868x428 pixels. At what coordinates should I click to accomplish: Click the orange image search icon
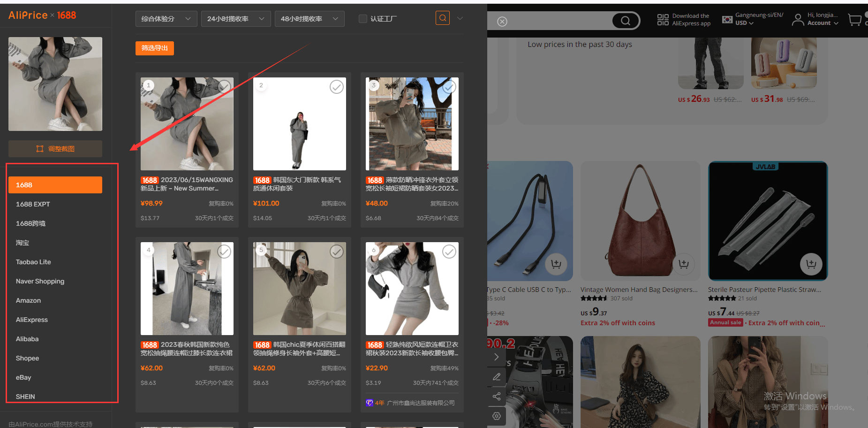point(442,18)
